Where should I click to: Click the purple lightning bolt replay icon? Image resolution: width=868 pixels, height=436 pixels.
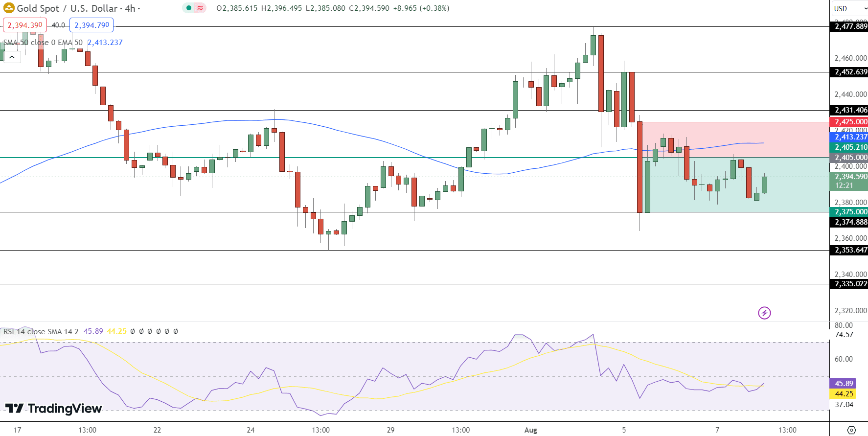coord(764,313)
